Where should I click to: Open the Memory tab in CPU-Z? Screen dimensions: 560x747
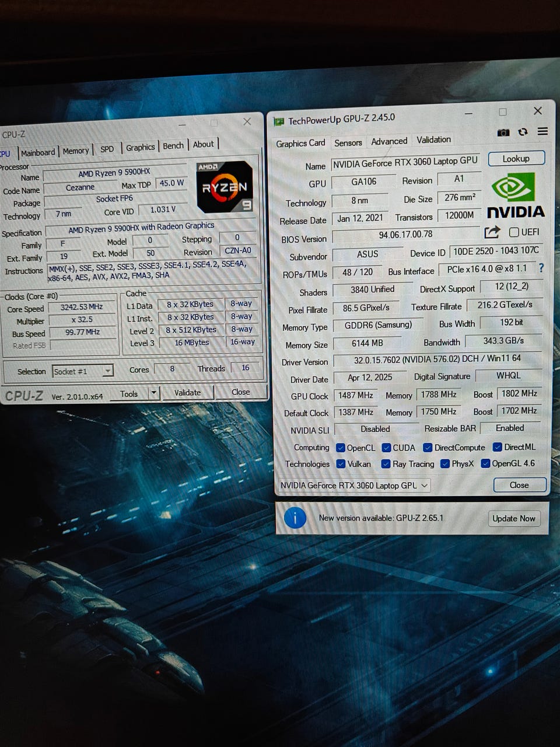[76, 151]
